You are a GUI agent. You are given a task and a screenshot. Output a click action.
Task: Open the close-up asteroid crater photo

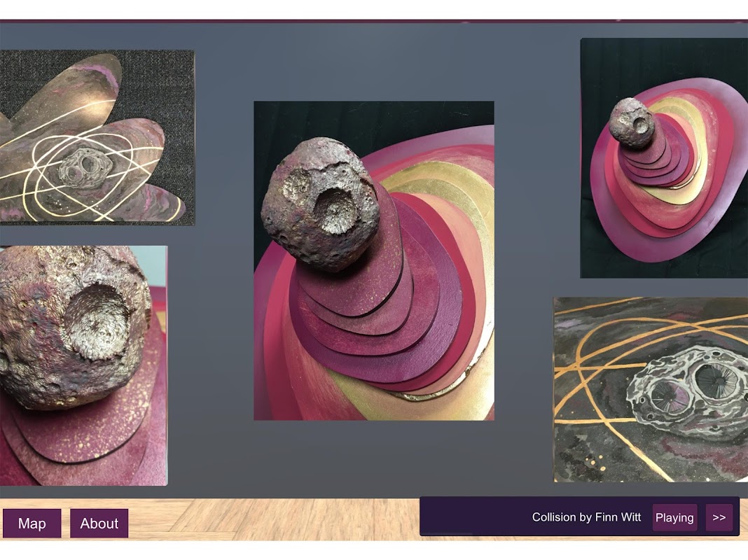[83, 365]
